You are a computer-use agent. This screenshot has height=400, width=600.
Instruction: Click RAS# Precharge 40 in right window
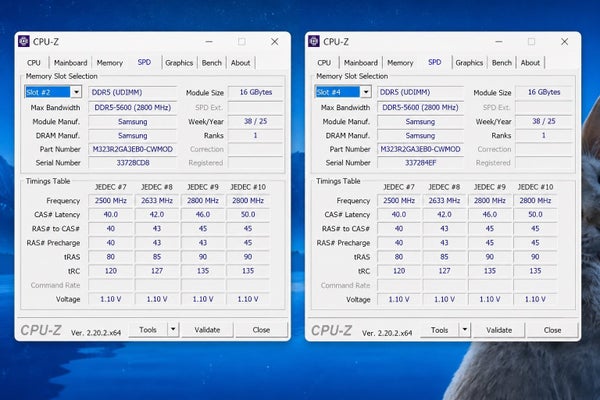[399, 243]
